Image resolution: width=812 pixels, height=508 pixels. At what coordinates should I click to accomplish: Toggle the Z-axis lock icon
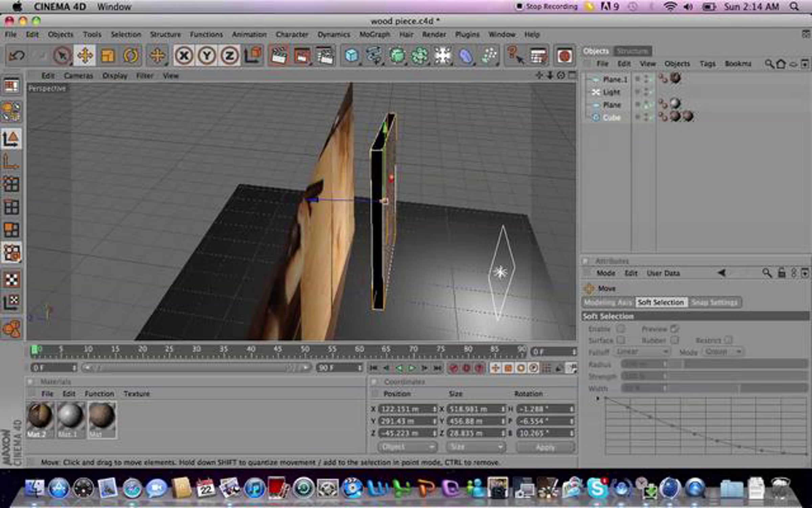pos(230,55)
